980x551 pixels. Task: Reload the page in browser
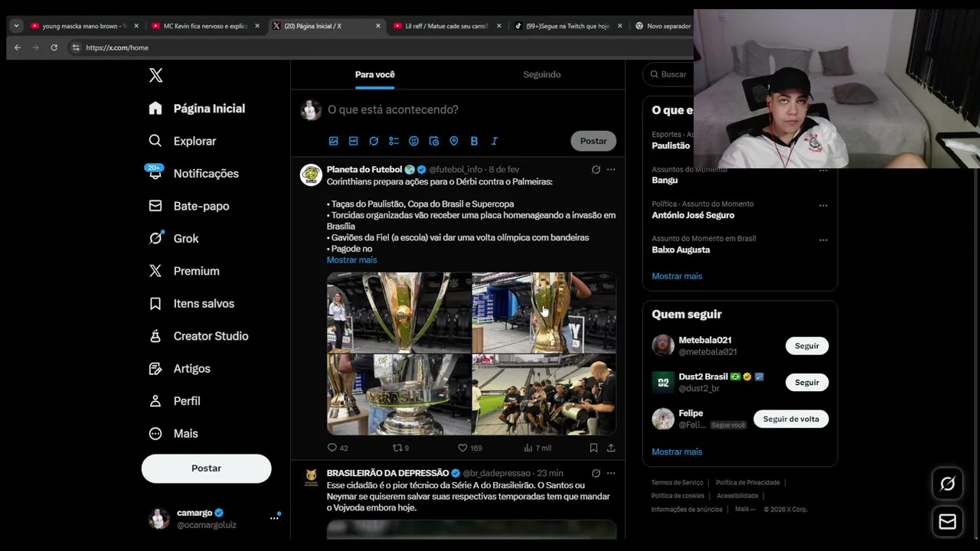click(54, 47)
